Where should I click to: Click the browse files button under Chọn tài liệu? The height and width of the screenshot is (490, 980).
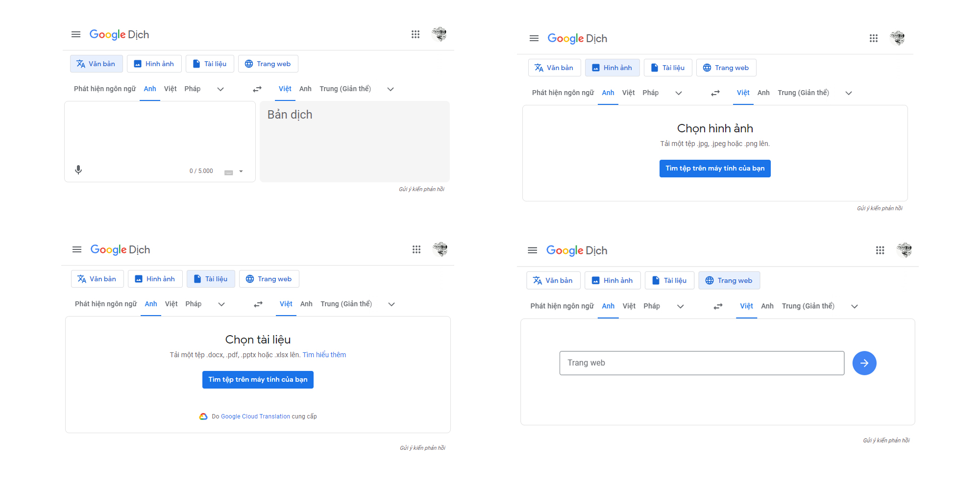click(258, 380)
